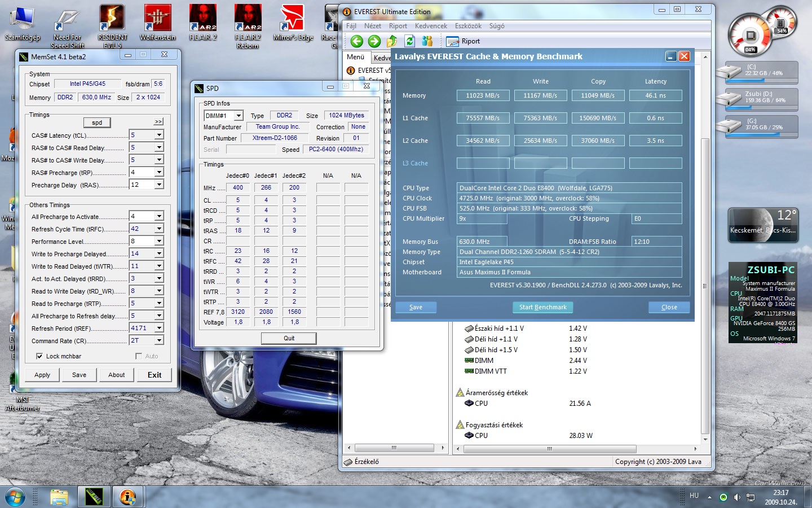Click Quit in SPD window
Viewport: 812px width, 508px height.
click(x=289, y=338)
